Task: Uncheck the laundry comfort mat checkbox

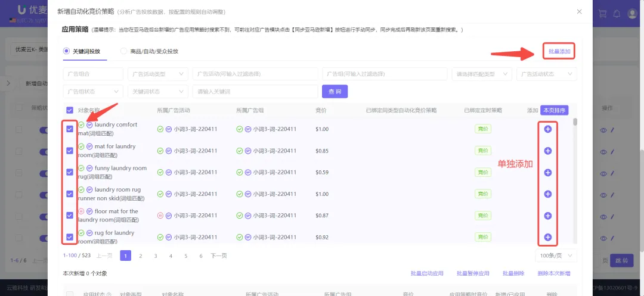Action: [x=70, y=129]
